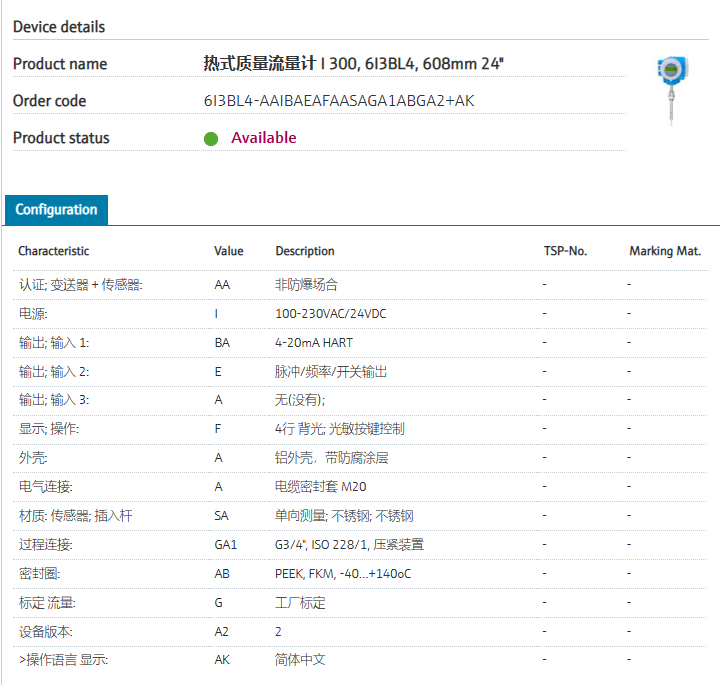Switch to the Configuration tab

pyautogui.click(x=56, y=210)
